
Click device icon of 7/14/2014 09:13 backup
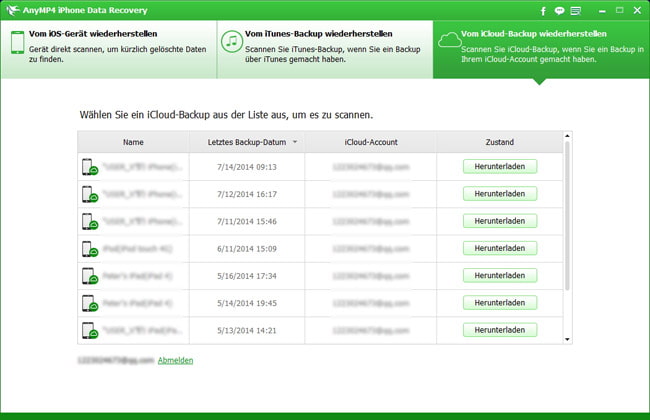coord(90,167)
